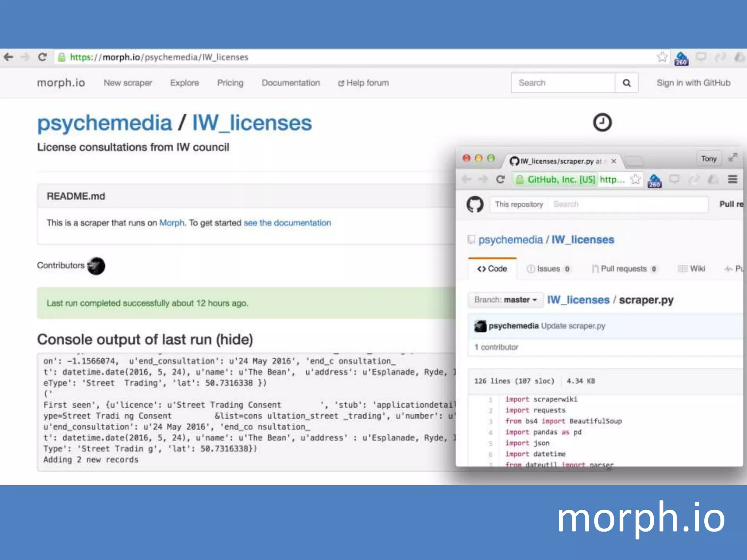747x560 pixels.
Task: Click the repository book icon beside psychemedia
Action: coord(471,240)
